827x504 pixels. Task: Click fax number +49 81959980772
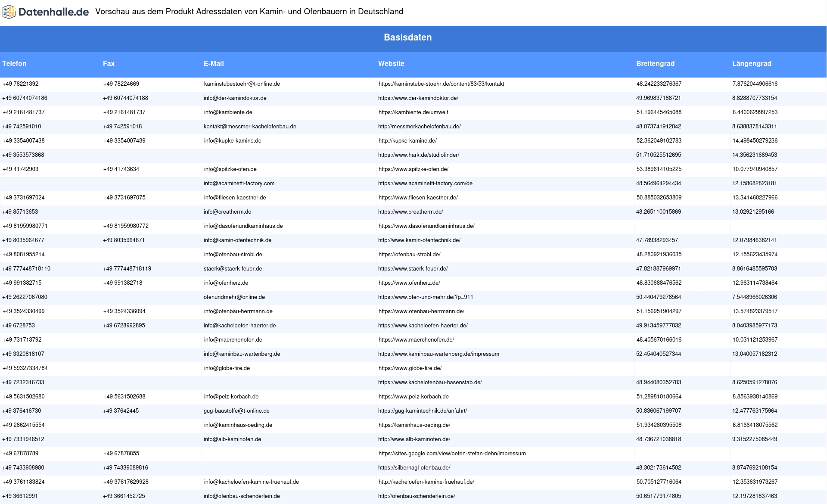[126, 226]
